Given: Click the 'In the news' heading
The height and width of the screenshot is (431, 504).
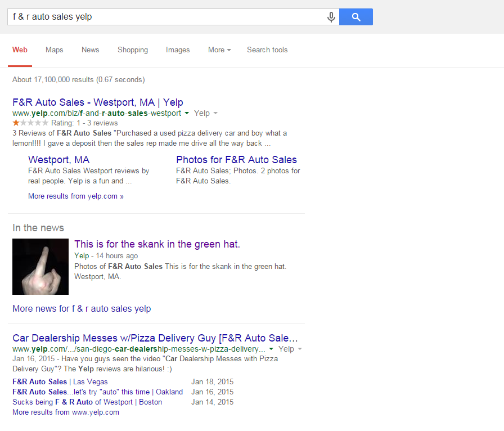Looking at the screenshot, I should click(38, 228).
